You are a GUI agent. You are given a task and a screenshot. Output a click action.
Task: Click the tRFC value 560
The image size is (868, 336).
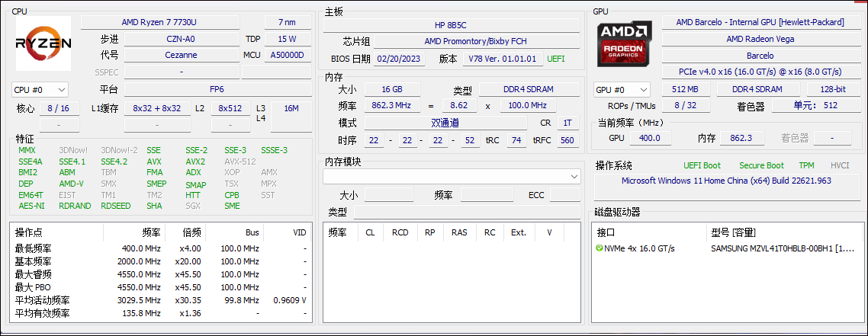coord(567,140)
